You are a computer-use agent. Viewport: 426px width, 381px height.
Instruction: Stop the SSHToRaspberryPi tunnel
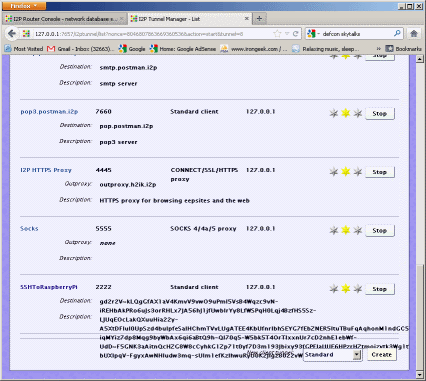(380, 289)
